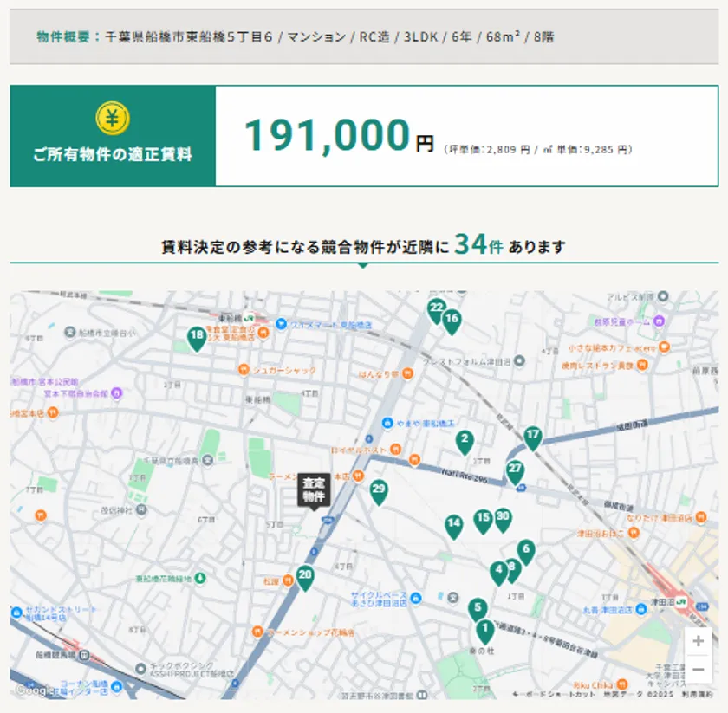Select competitor marker 20 at bottom left
The image size is (728, 713).
point(304,574)
